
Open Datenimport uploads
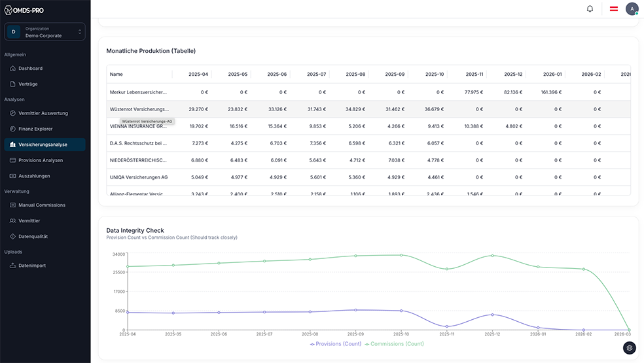click(45, 266)
